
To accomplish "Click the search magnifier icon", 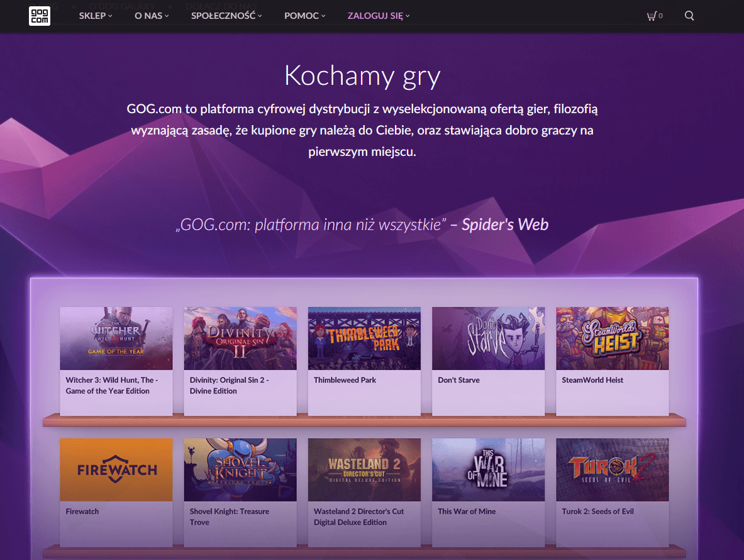I will [689, 16].
